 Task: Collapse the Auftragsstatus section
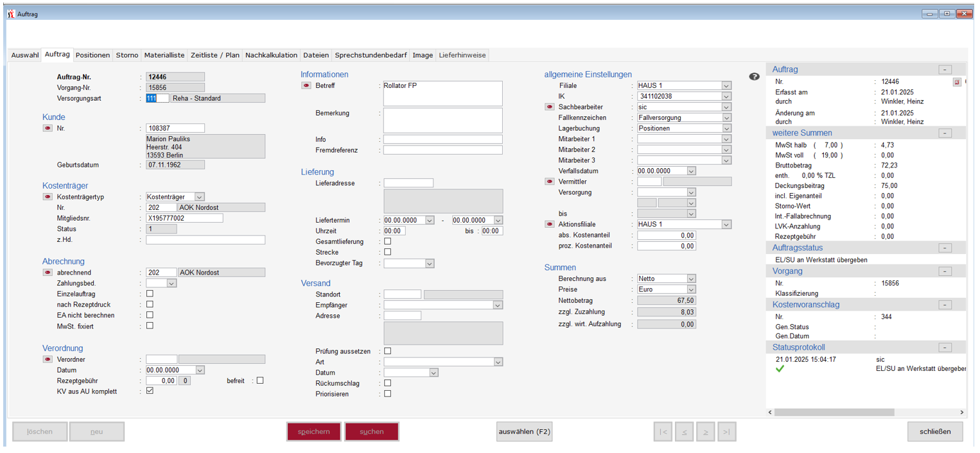(x=945, y=248)
